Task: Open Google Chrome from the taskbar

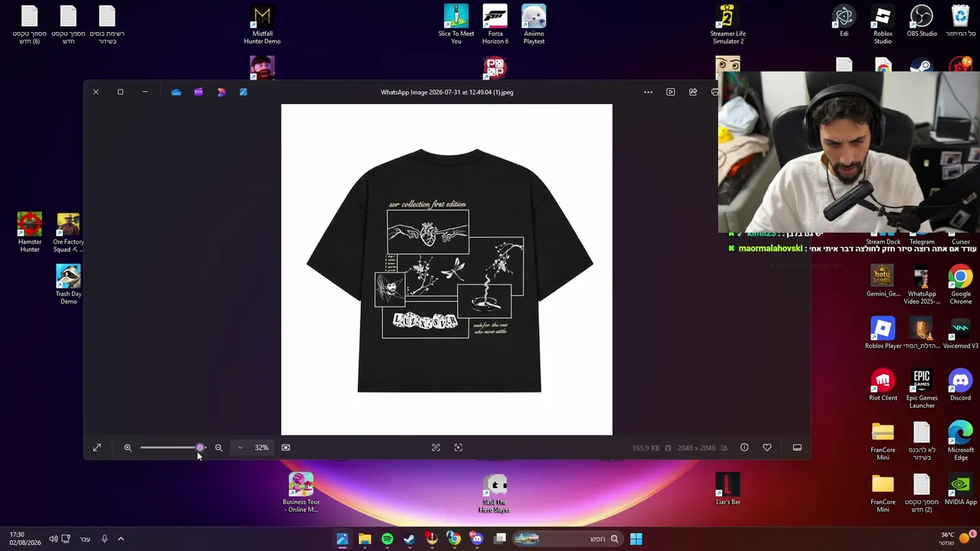Action: pos(455,539)
